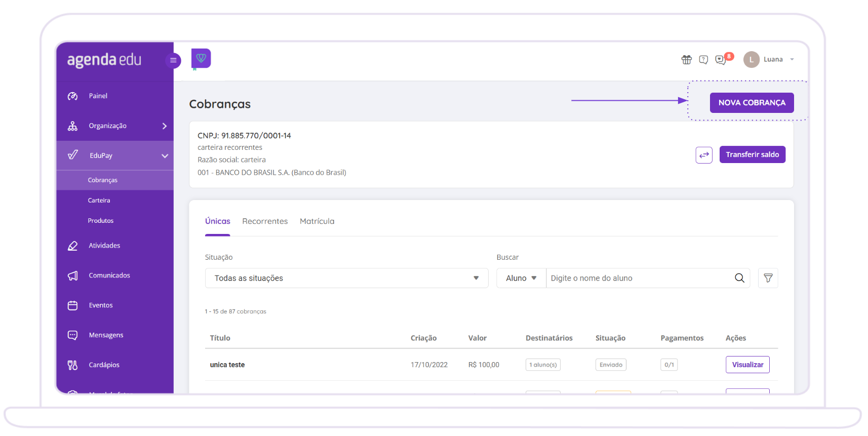Click the Mensagens chat bubble icon
868x436 pixels.
pyautogui.click(x=73, y=335)
